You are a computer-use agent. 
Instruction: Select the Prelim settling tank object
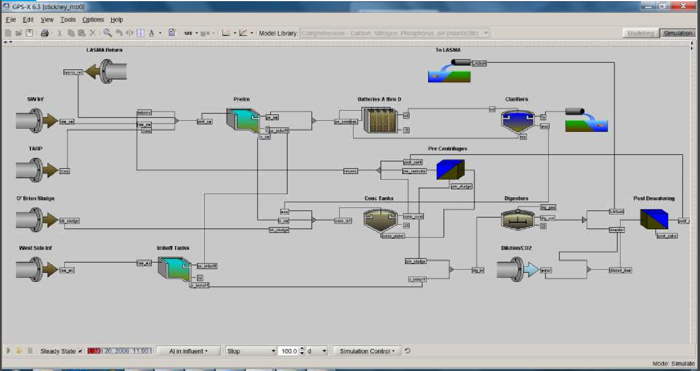(x=242, y=120)
